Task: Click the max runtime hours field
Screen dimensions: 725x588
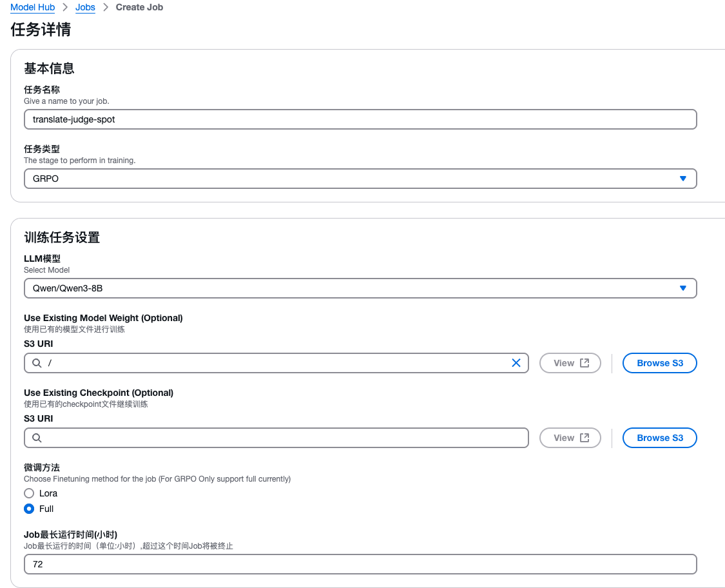Action: [360, 564]
